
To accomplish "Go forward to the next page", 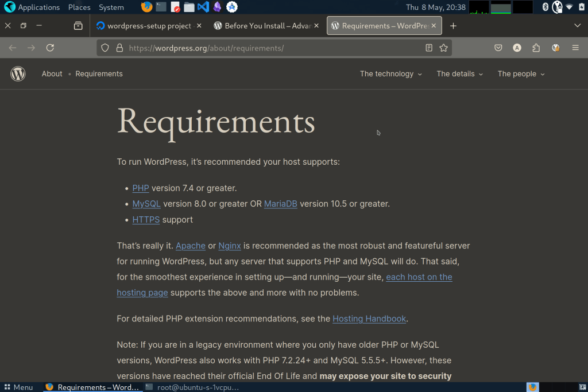I will pyautogui.click(x=31, y=48).
